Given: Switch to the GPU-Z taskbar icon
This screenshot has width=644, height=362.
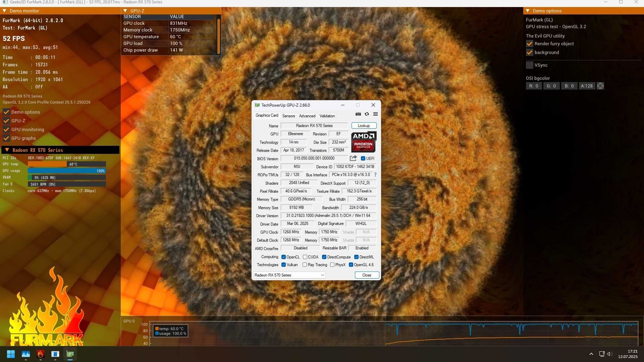Looking at the screenshot, I should click(x=70, y=354).
